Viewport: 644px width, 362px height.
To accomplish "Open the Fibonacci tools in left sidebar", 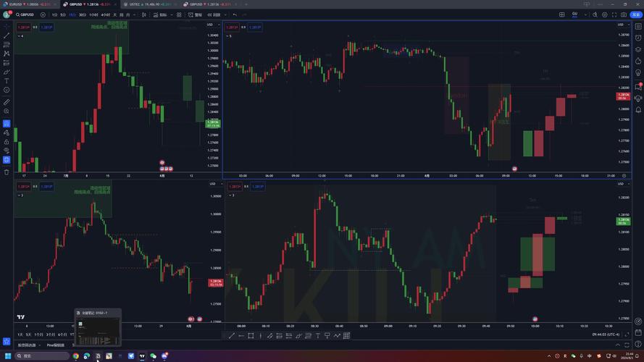I will pyautogui.click(x=7, y=45).
